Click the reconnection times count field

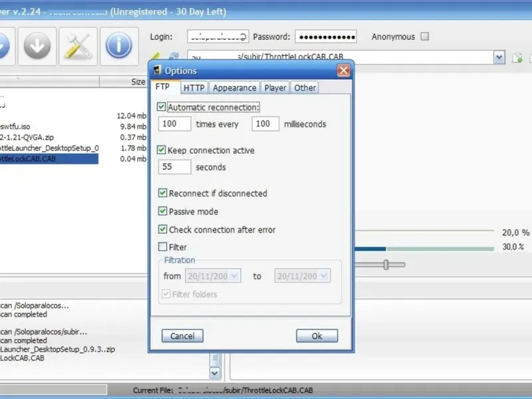pos(174,124)
